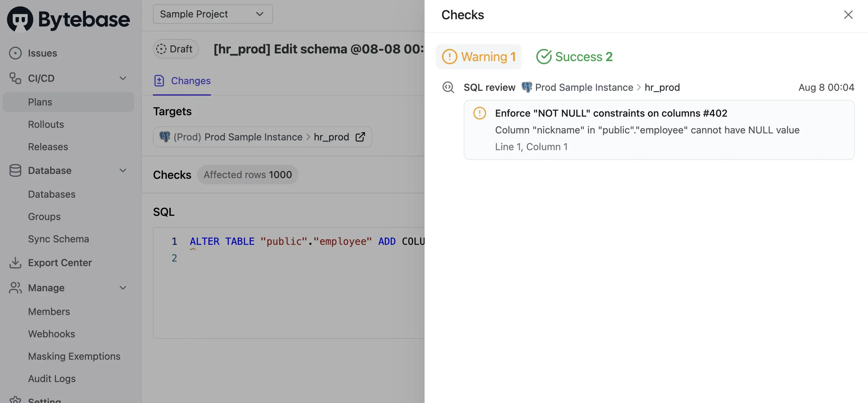Collapse the Manage sidebar section

(x=123, y=288)
